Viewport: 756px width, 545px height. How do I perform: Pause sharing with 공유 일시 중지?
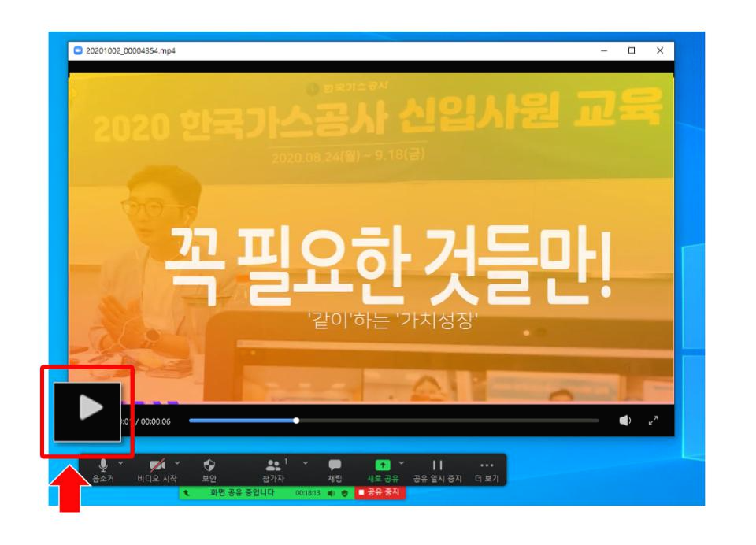[437, 470]
